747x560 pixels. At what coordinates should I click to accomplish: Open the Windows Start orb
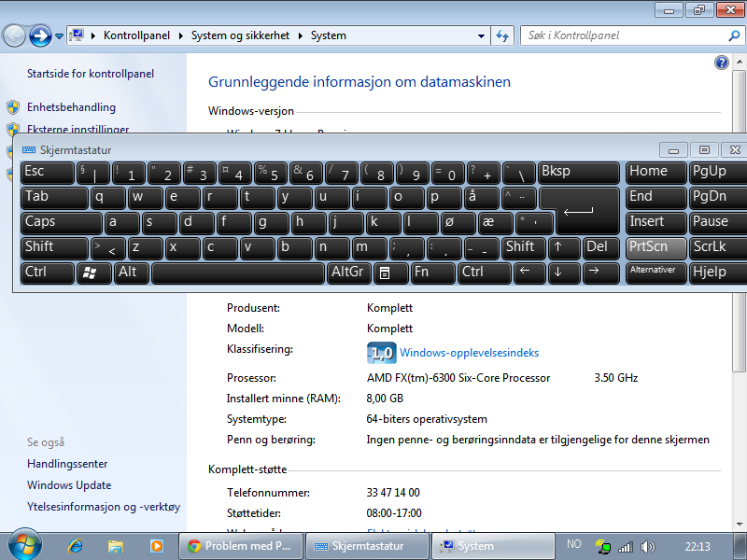coord(24,545)
